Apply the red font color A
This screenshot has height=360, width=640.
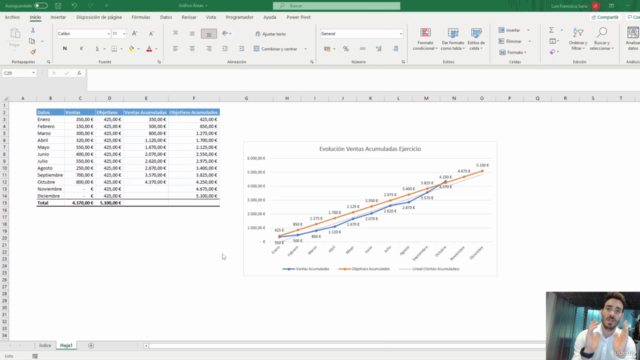pyautogui.click(x=149, y=49)
